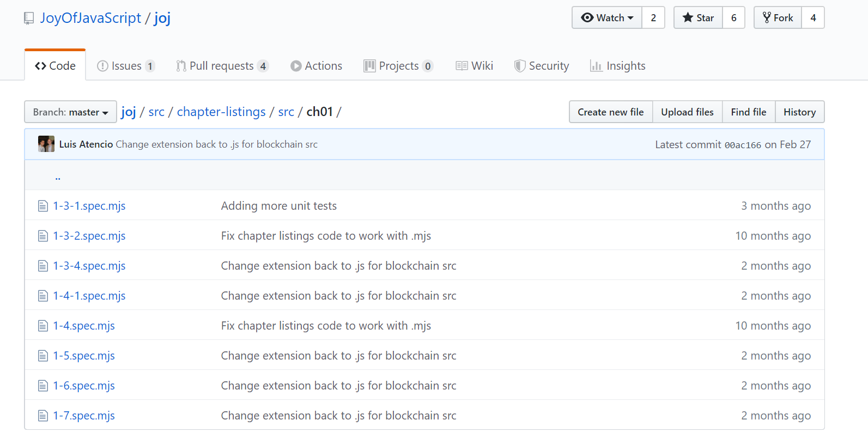Go to first src folder in breadcrumb

tap(156, 112)
